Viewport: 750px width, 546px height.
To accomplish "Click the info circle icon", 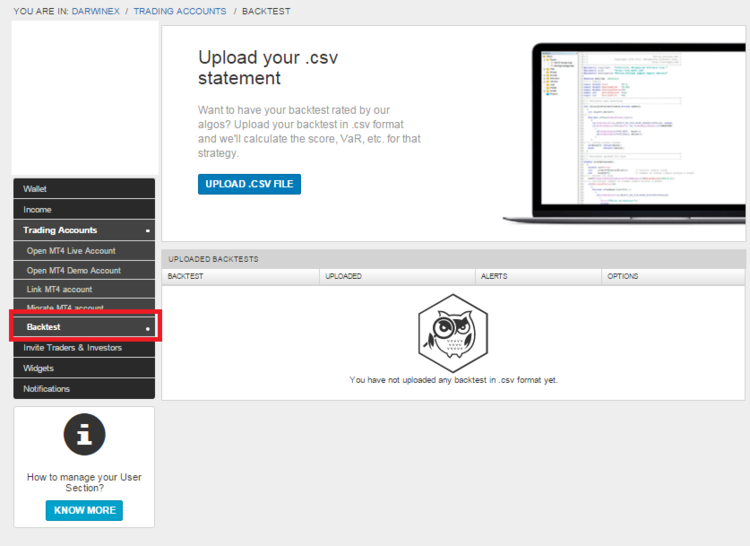I will pos(84,434).
